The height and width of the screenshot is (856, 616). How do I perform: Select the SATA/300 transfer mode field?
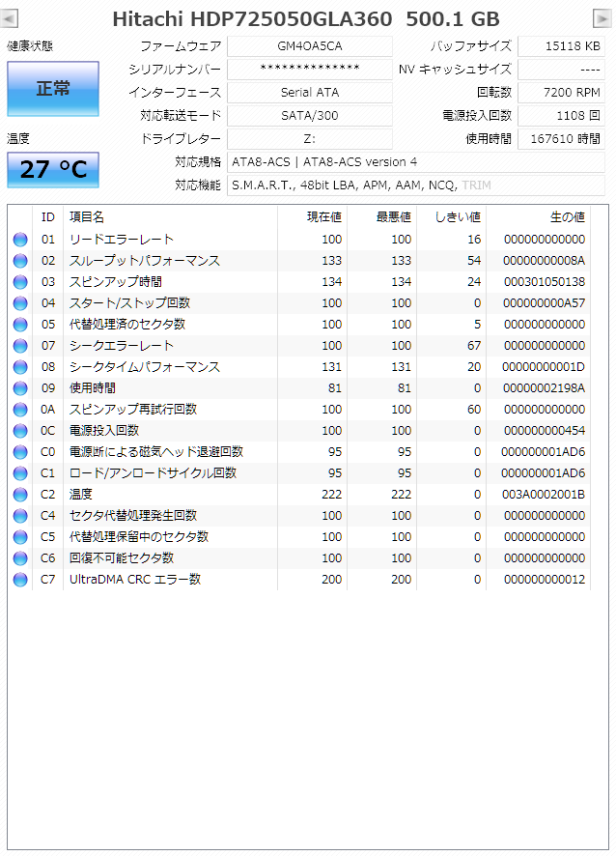(x=309, y=116)
